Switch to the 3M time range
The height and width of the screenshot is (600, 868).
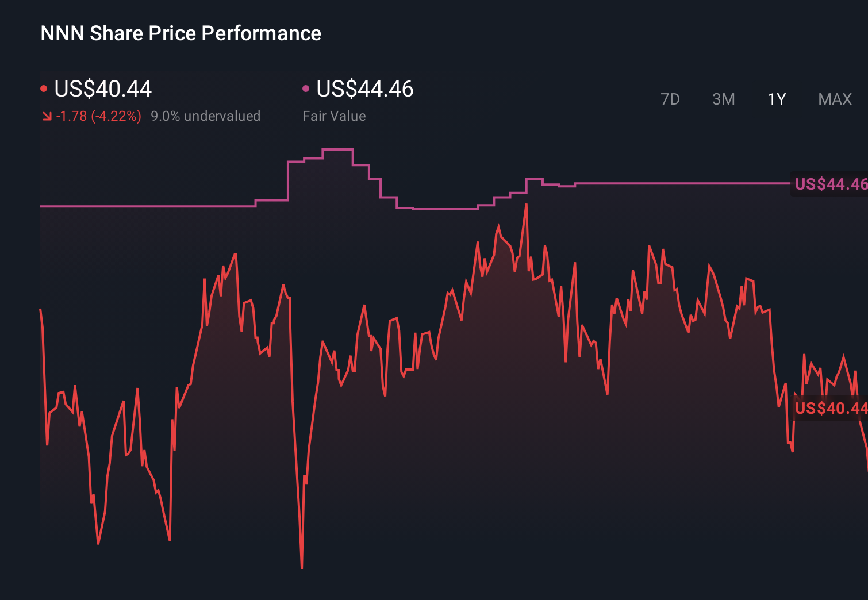tap(723, 99)
